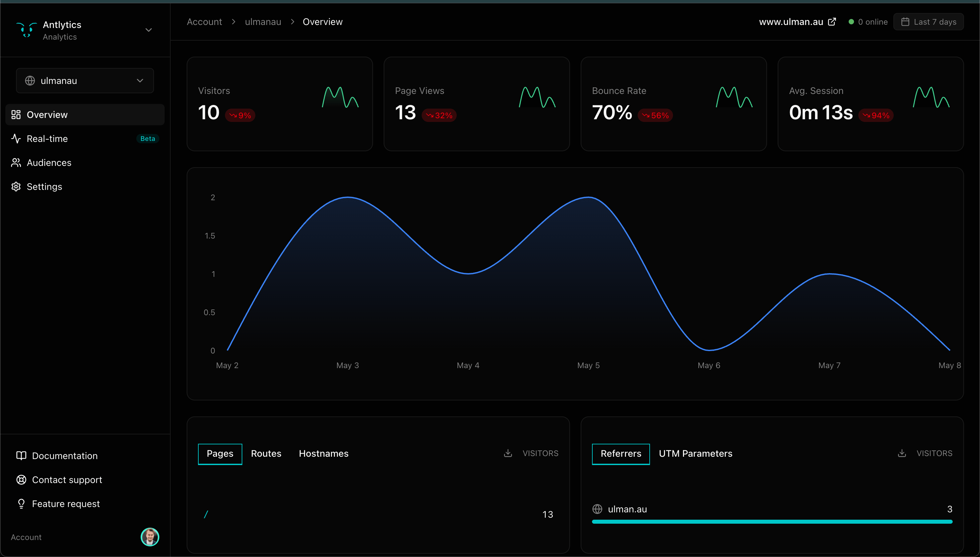Switch to the Referrers tab
This screenshot has width=980, height=557.
(x=621, y=454)
